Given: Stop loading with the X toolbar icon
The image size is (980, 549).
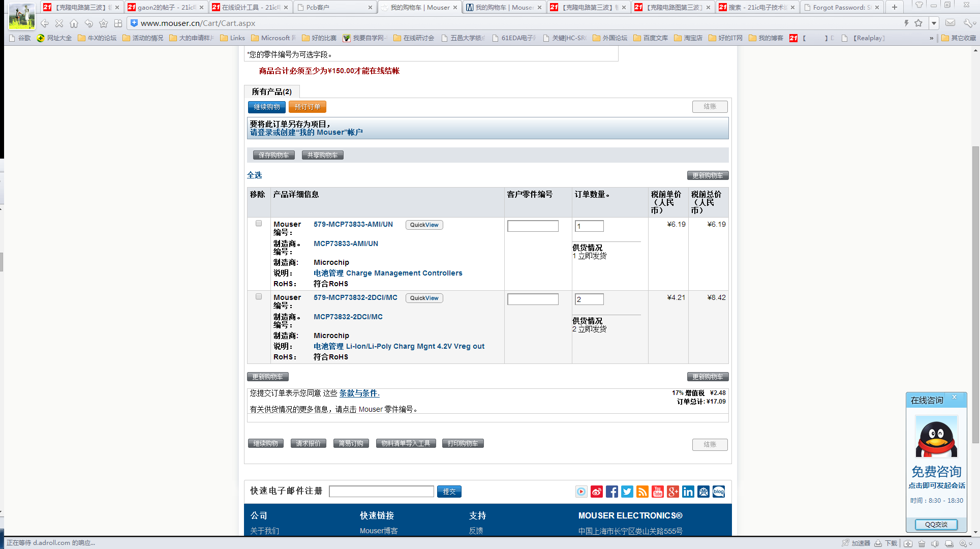Looking at the screenshot, I should pos(59,23).
